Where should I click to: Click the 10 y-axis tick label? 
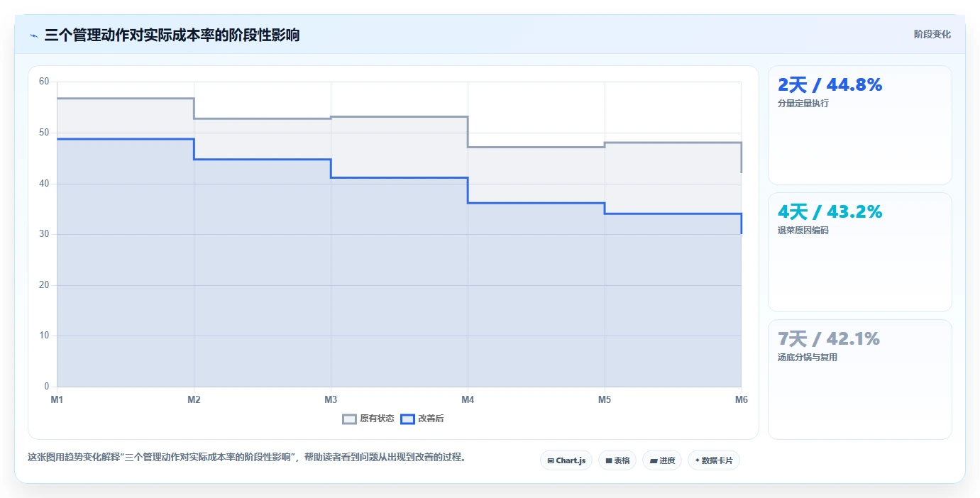tap(44, 336)
